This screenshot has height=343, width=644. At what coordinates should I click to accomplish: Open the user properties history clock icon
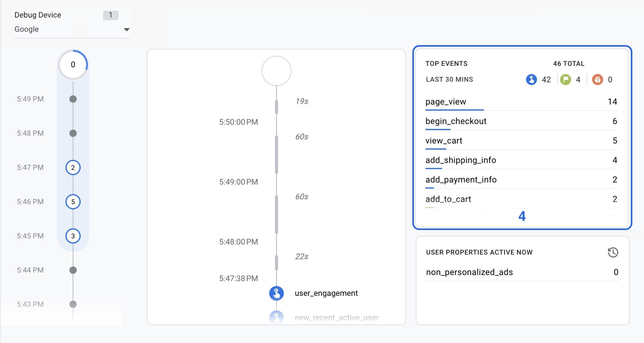coord(612,252)
